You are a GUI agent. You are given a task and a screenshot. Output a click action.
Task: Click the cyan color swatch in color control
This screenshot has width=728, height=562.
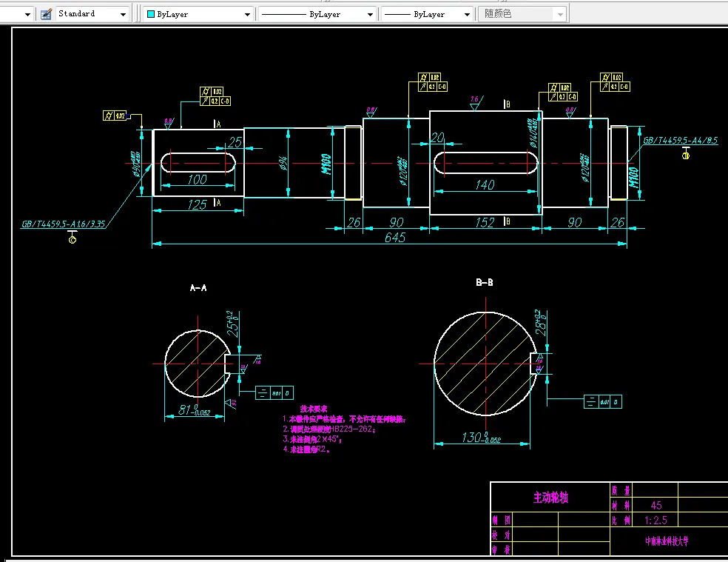click(151, 14)
